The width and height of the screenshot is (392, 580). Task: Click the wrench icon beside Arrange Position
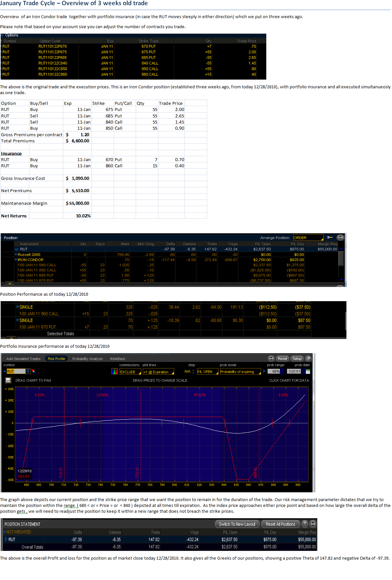point(330,237)
